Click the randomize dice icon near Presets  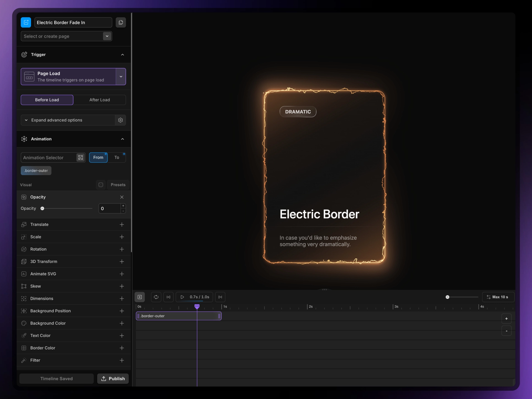[101, 185]
